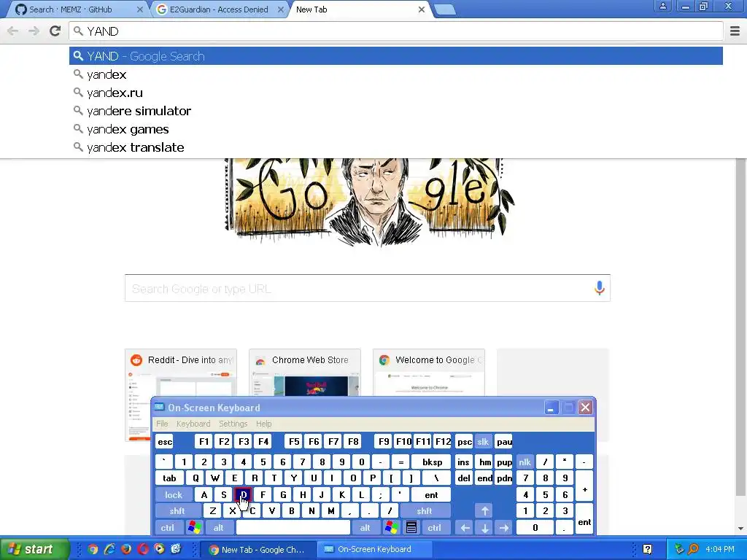Open the On-Screen Keyboard Help menu

263,424
